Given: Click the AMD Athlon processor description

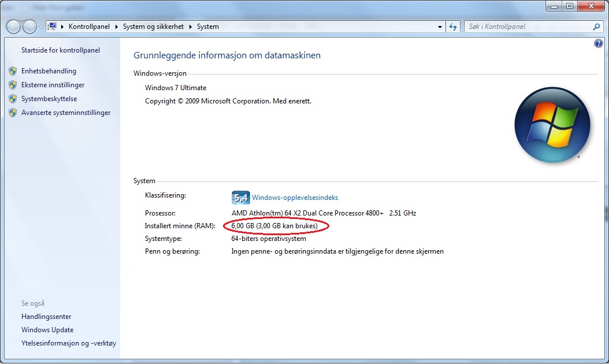Looking at the screenshot, I should click(x=324, y=213).
